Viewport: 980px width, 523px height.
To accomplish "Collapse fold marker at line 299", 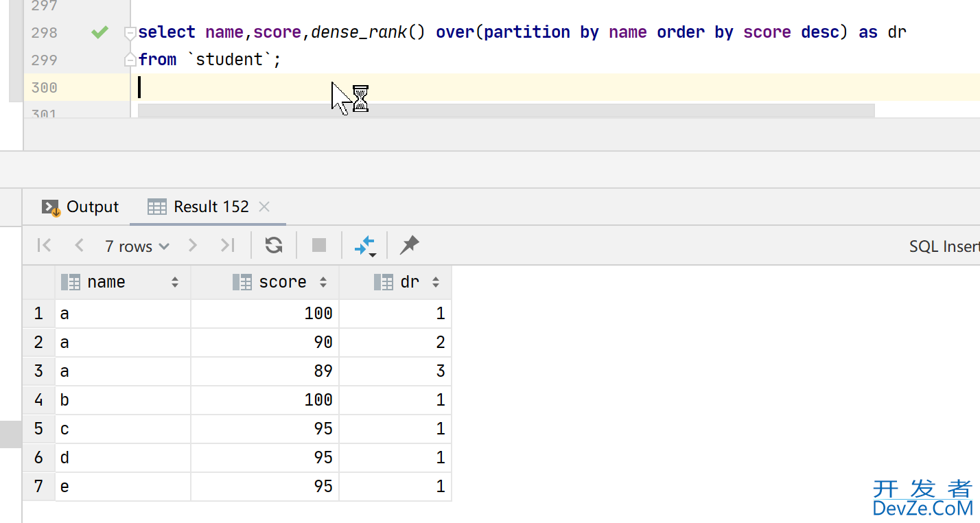I will (x=130, y=60).
